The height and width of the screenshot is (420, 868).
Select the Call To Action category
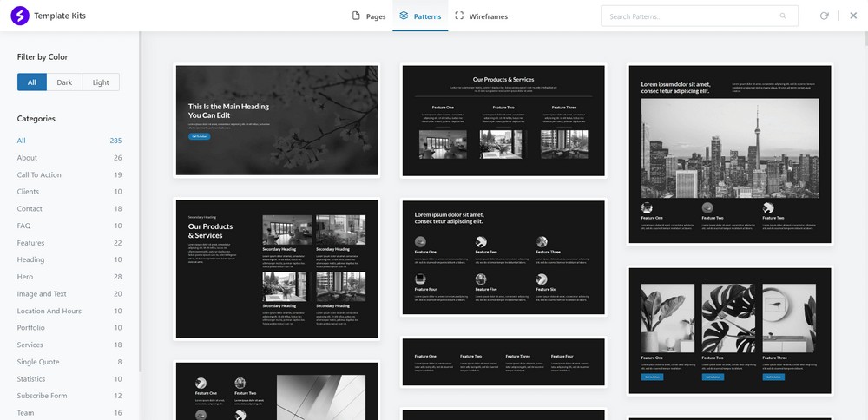(39, 174)
